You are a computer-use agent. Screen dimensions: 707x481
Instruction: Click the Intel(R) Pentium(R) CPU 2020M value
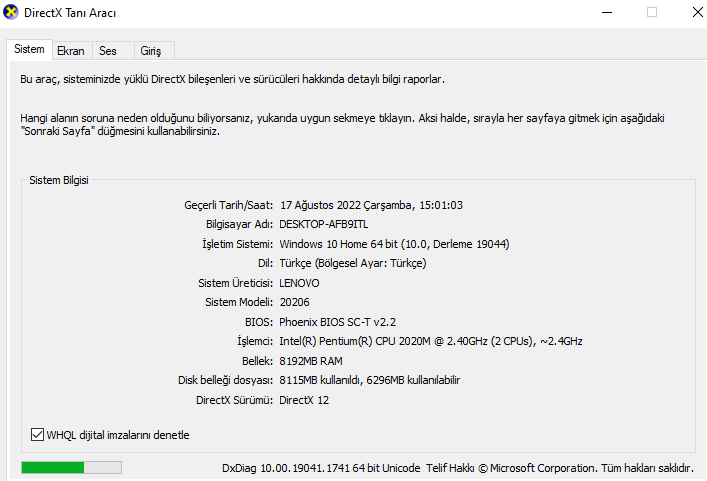tap(431, 341)
